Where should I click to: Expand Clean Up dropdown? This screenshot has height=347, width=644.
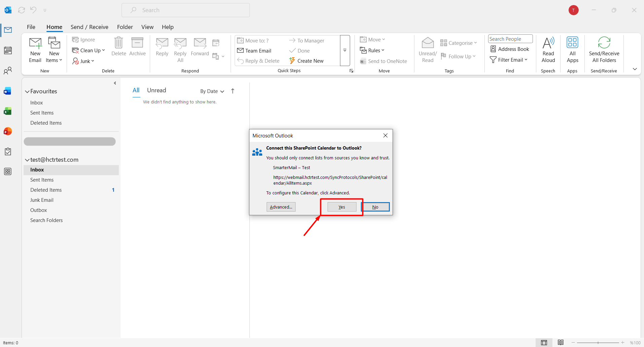(89, 51)
